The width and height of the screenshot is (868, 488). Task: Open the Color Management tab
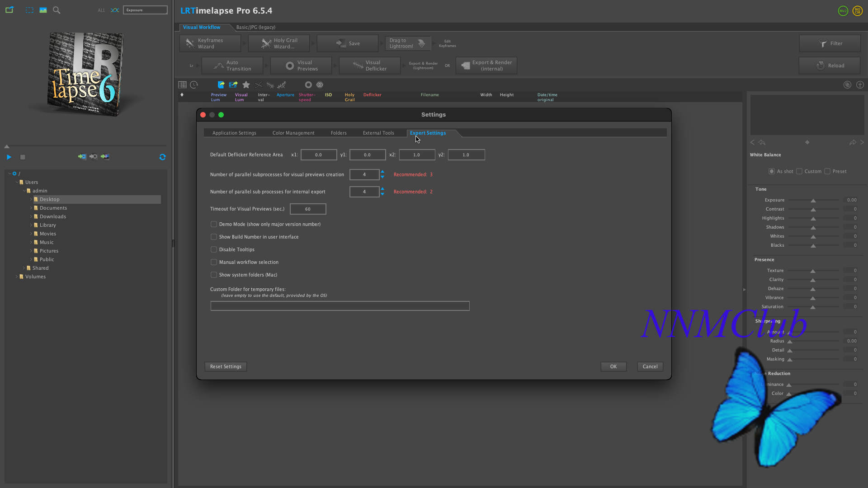pos(293,133)
